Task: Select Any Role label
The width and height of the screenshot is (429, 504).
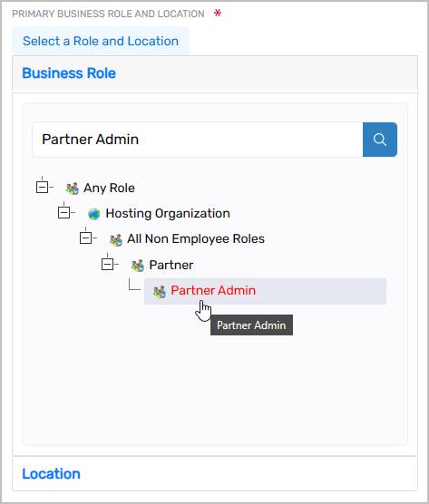Action: point(109,188)
